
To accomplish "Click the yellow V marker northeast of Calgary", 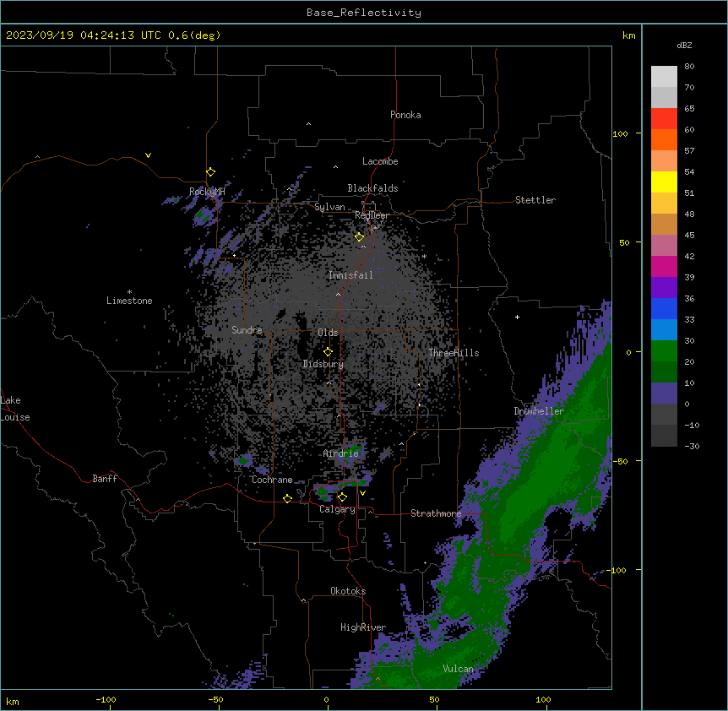I will coord(362,493).
